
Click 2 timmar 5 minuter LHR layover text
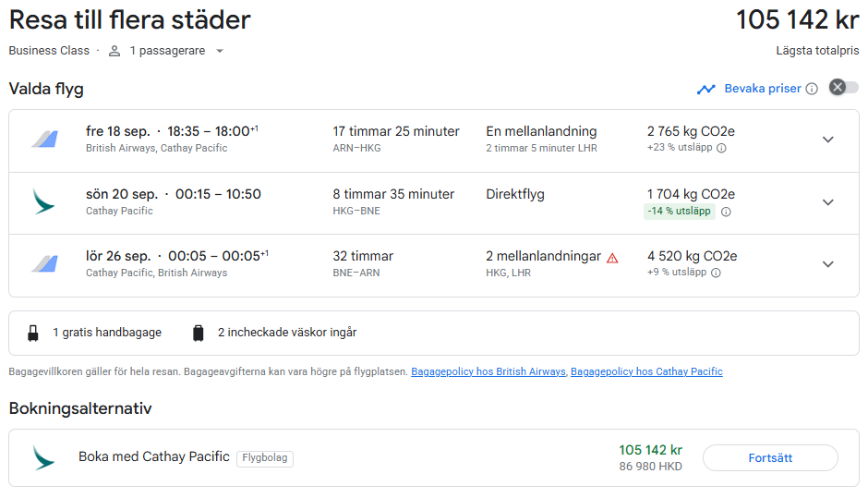541,148
